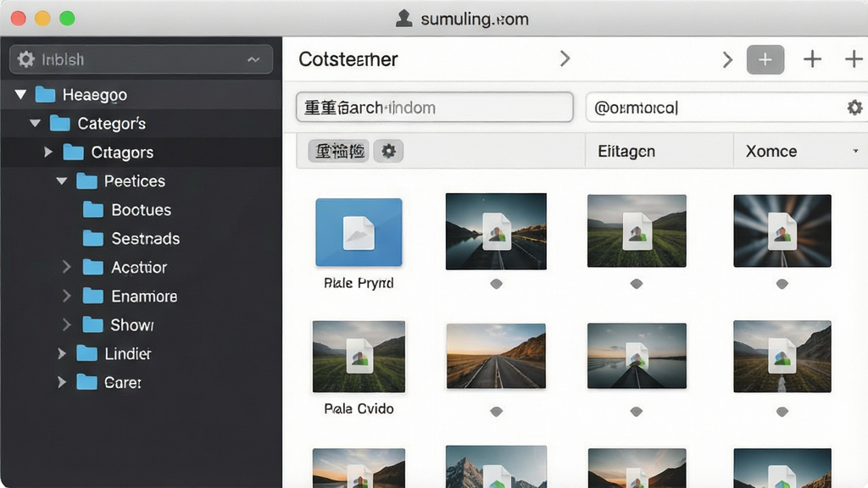Expand the Acettior folder

point(66,267)
